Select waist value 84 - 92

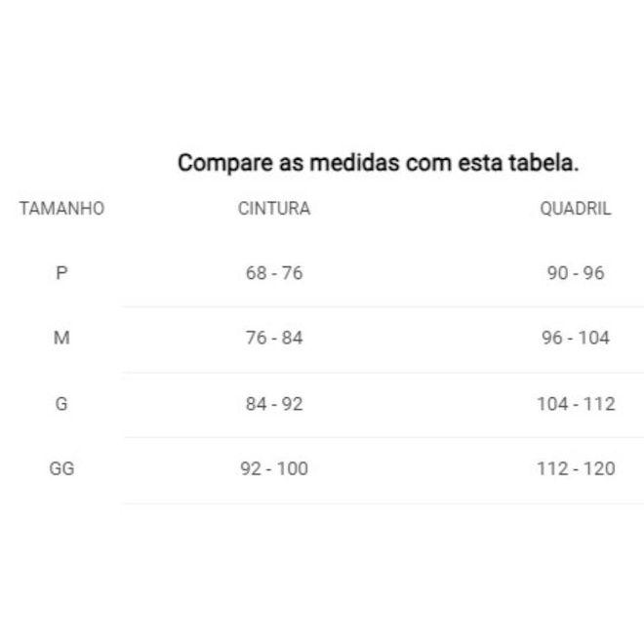pyautogui.click(x=274, y=404)
